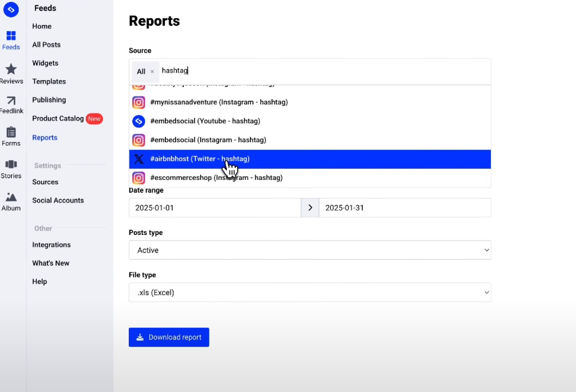Screen dimensions: 576x392
Task: Click the Instagram icon beside #escommerceshop
Action: click(139, 178)
